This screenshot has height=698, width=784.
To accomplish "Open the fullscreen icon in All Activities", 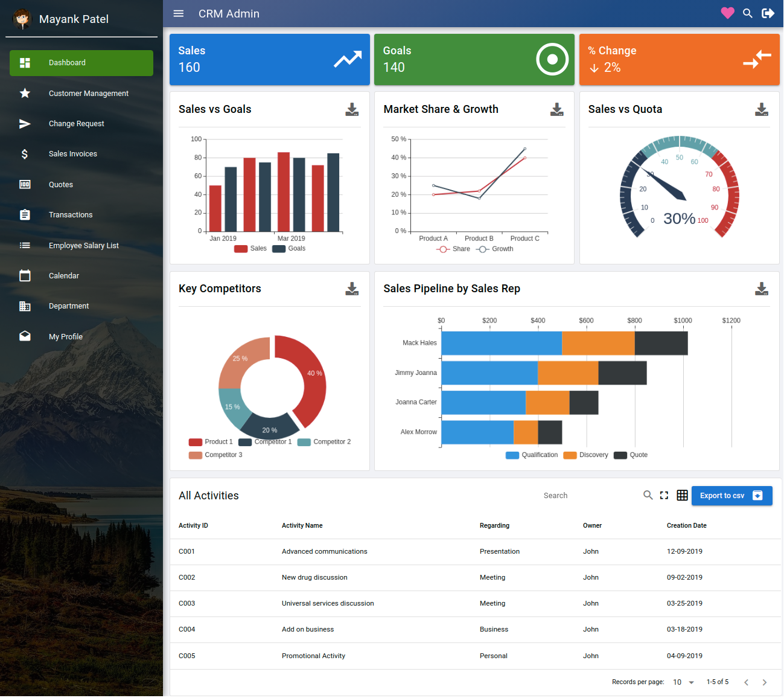I will coord(664,495).
